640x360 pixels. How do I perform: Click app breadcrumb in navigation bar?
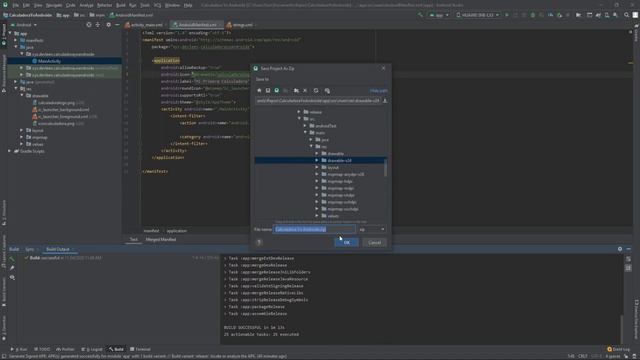coord(63,15)
